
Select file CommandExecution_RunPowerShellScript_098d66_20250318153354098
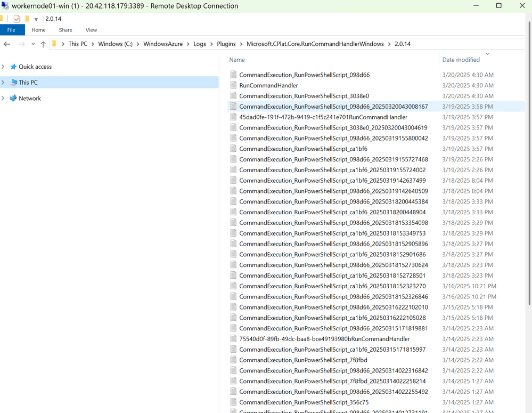(333, 222)
